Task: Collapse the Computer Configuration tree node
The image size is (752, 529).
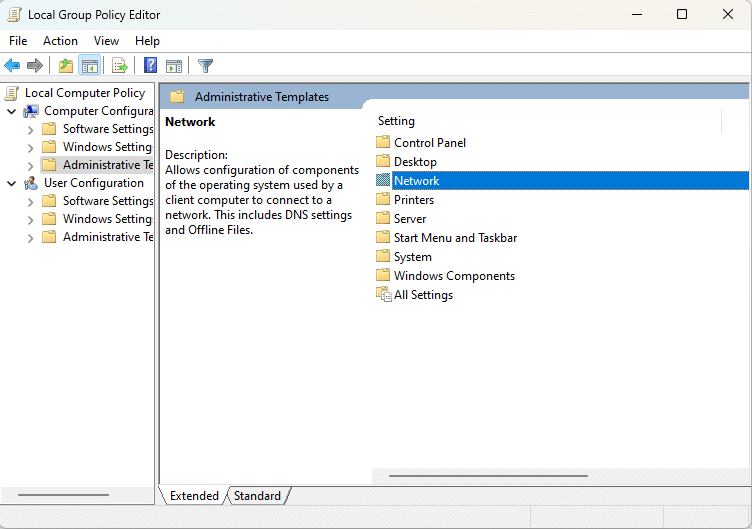Action: tap(12, 111)
